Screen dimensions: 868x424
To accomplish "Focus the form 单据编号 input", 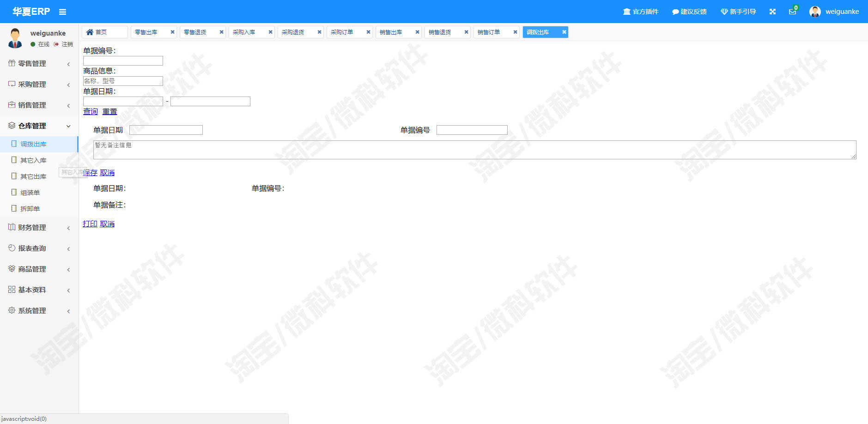I will click(472, 130).
